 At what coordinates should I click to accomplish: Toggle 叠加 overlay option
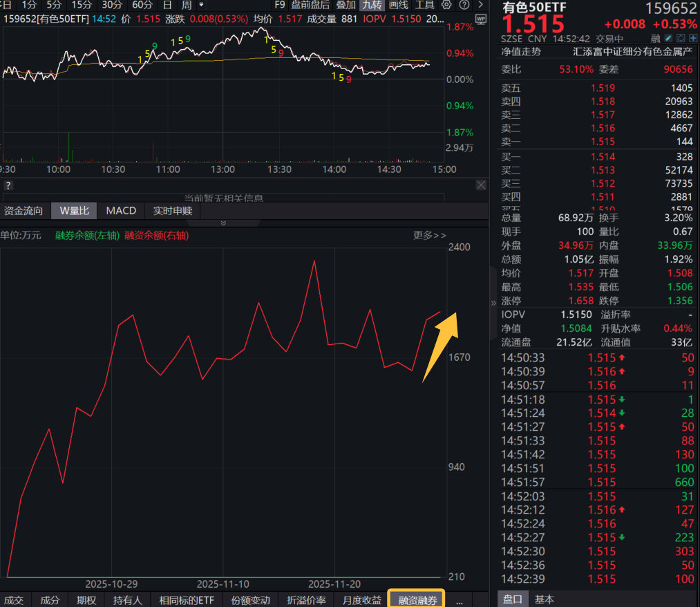click(x=346, y=5)
